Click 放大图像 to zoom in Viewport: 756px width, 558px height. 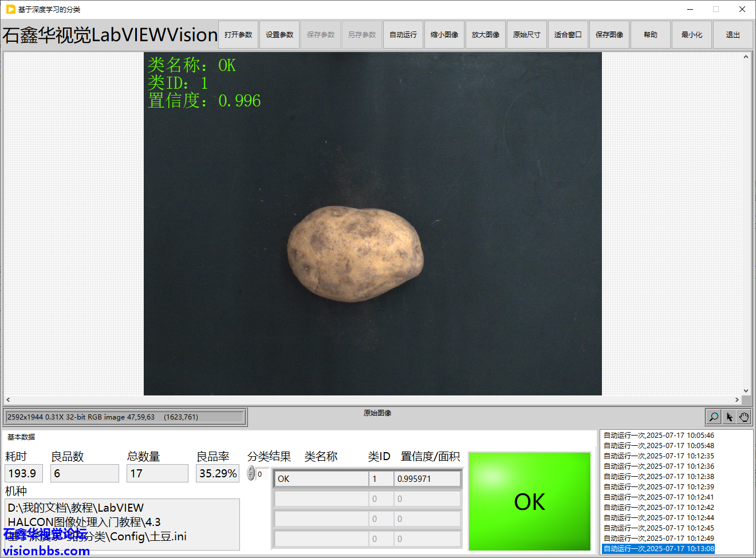[486, 35]
